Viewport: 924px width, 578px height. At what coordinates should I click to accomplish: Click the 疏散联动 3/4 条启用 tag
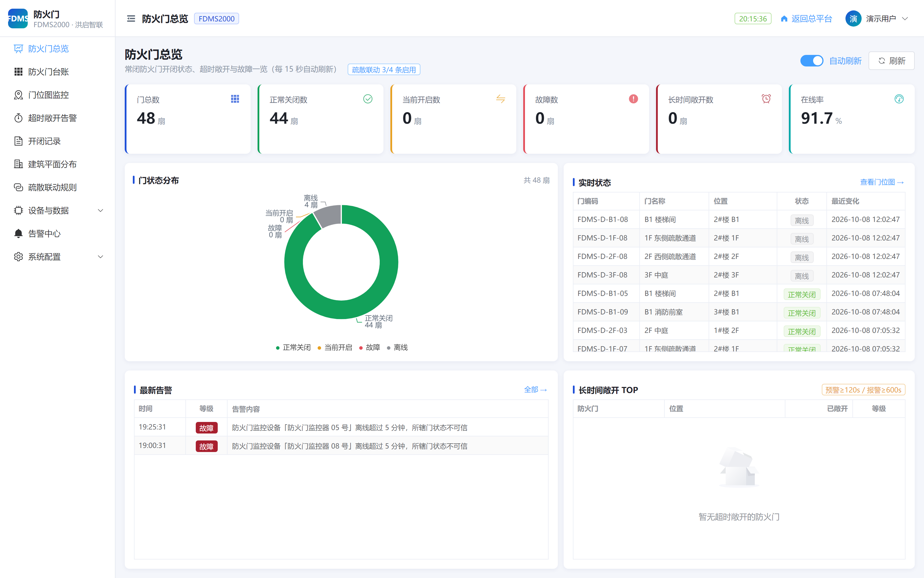pyautogui.click(x=384, y=70)
